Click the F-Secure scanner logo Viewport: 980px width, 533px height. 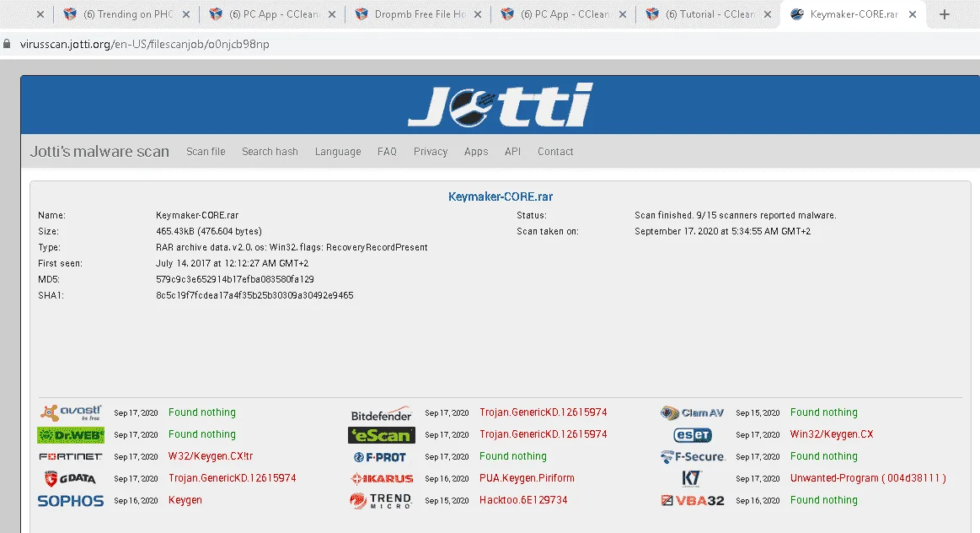coord(693,457)
